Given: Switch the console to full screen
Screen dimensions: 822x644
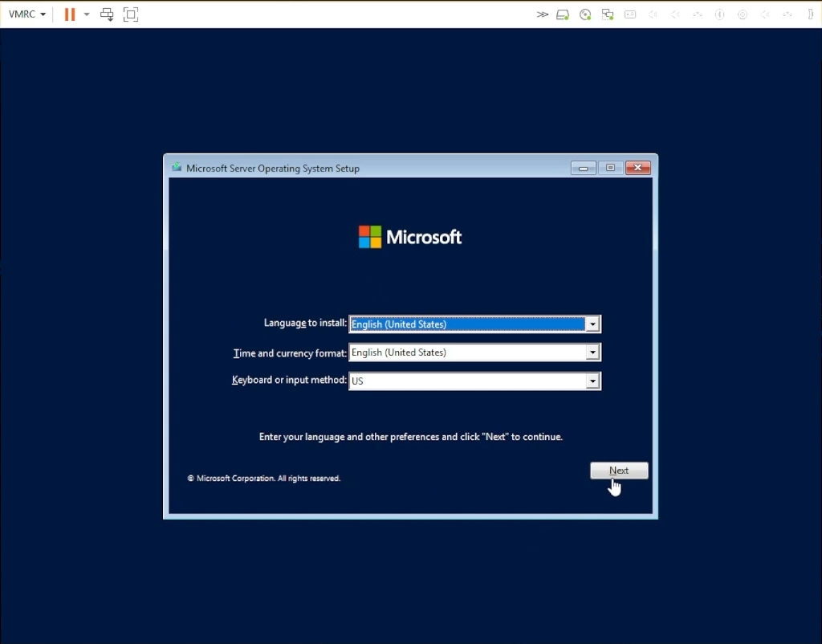Looking at the screenshot, I should [130, 14].
